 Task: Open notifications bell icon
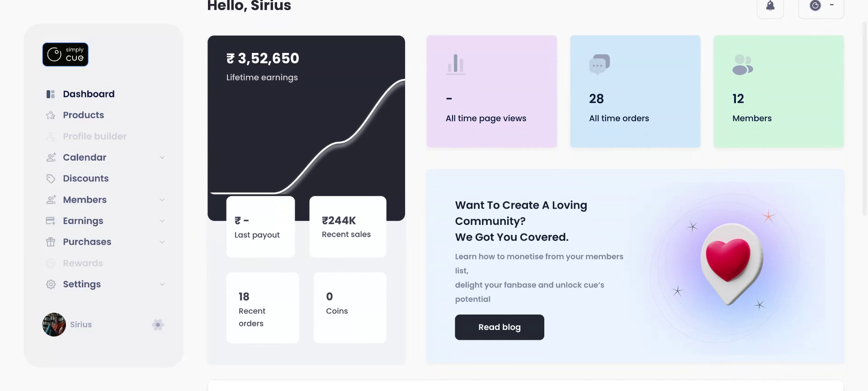[770, 6]
